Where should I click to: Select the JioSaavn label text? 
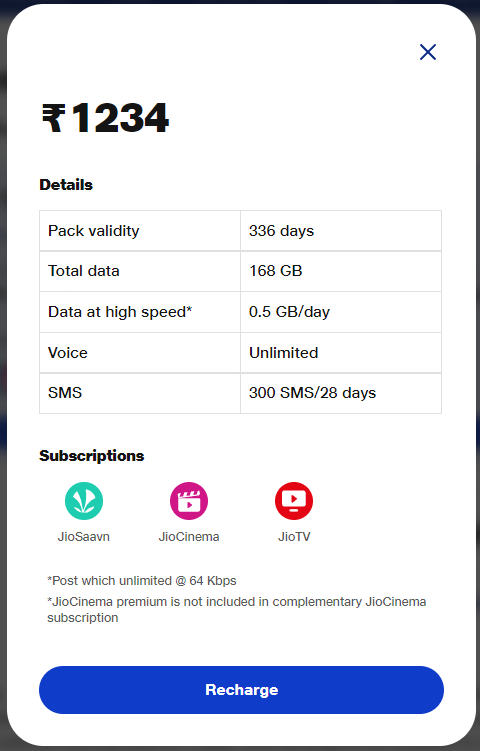click(x=84, y=536)
